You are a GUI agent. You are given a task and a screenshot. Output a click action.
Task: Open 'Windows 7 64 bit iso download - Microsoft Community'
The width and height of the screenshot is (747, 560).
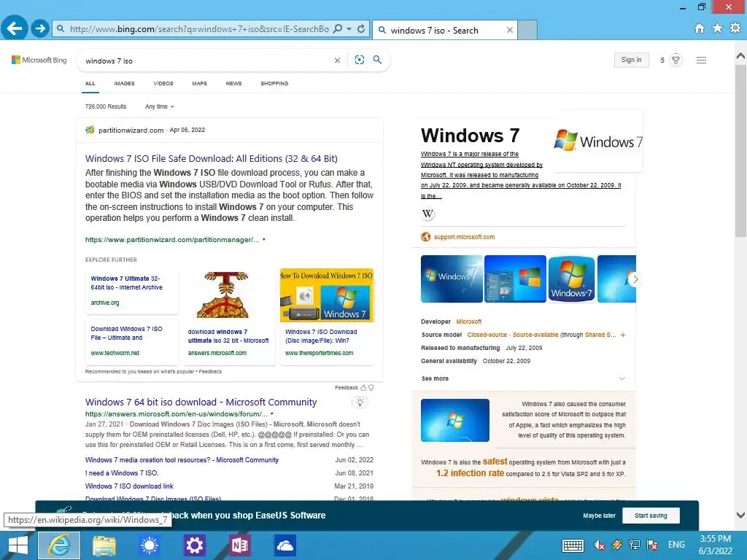click(x=201, y=402)
